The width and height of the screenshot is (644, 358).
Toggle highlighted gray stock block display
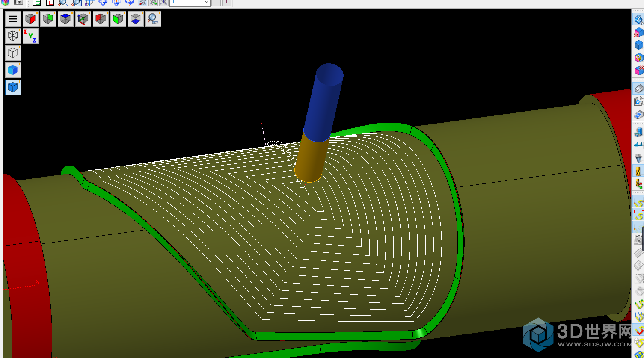pyautogui.click(x=638, y=89)
